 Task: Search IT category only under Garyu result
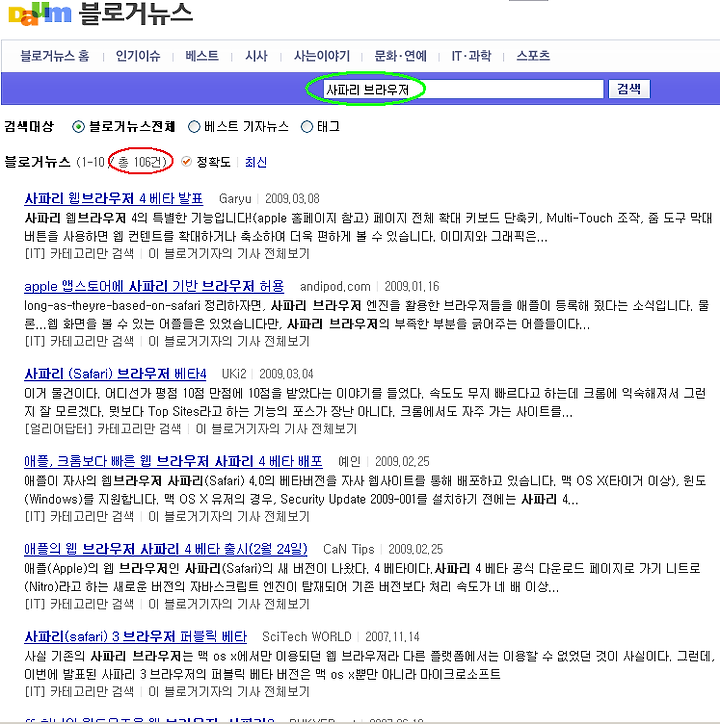click(79, 254)
